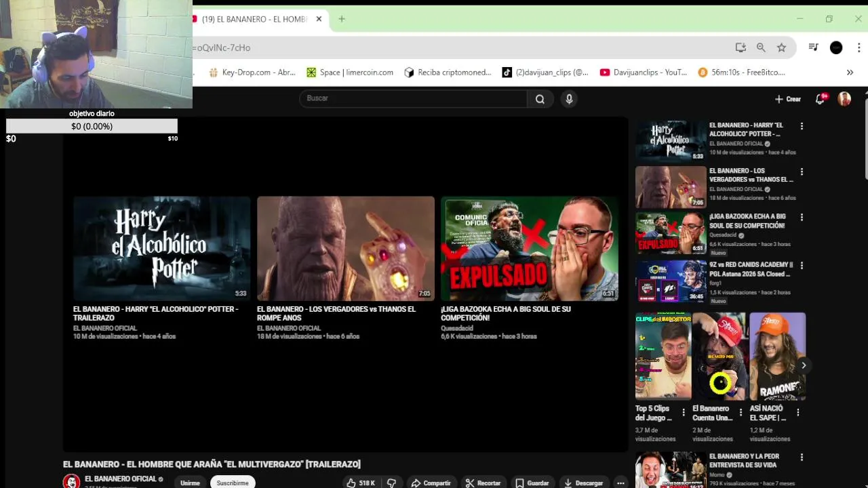Open the media control playlist icon in Chrome
Screen dimensions: 868x488
coord(813,47)
